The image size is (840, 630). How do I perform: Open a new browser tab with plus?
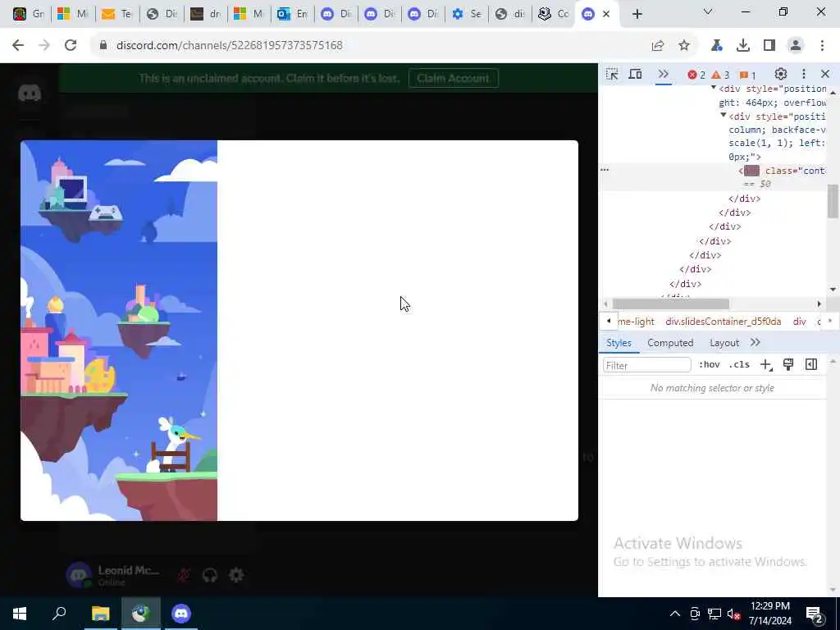637,15
